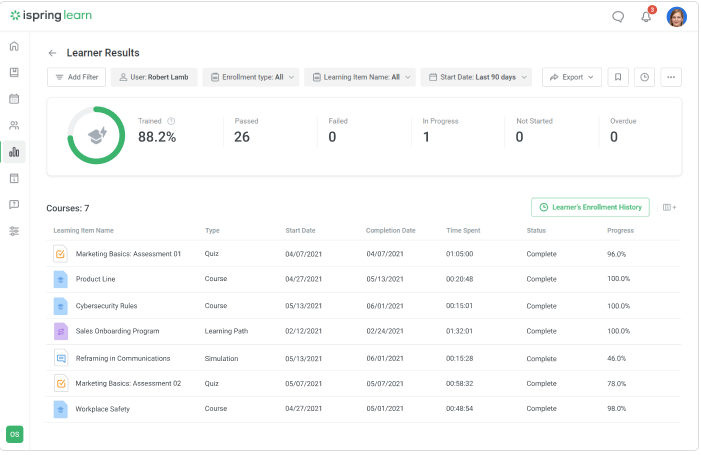This screenshot has width=701, height=455.
Task: Sort by Status column header
Action: 536,231
